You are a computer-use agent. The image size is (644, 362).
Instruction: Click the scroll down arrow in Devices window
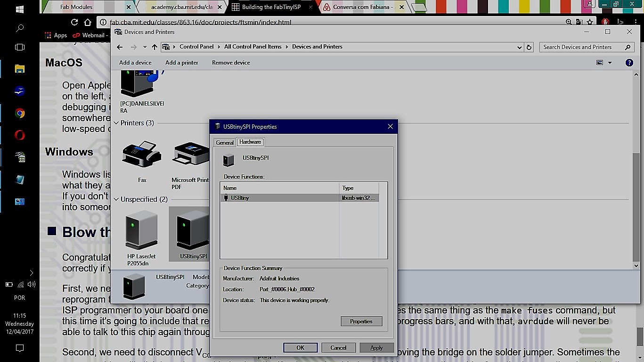tap(636, 266)
